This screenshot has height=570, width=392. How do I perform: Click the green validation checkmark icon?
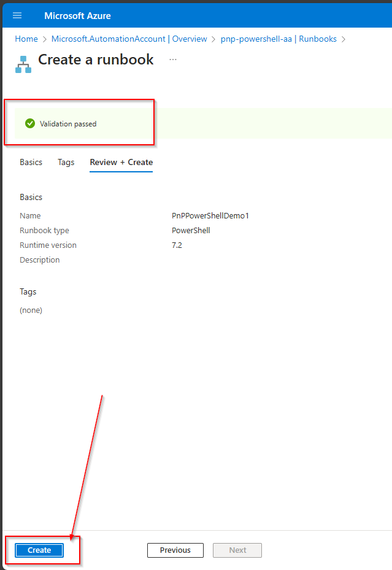point(30,123)
